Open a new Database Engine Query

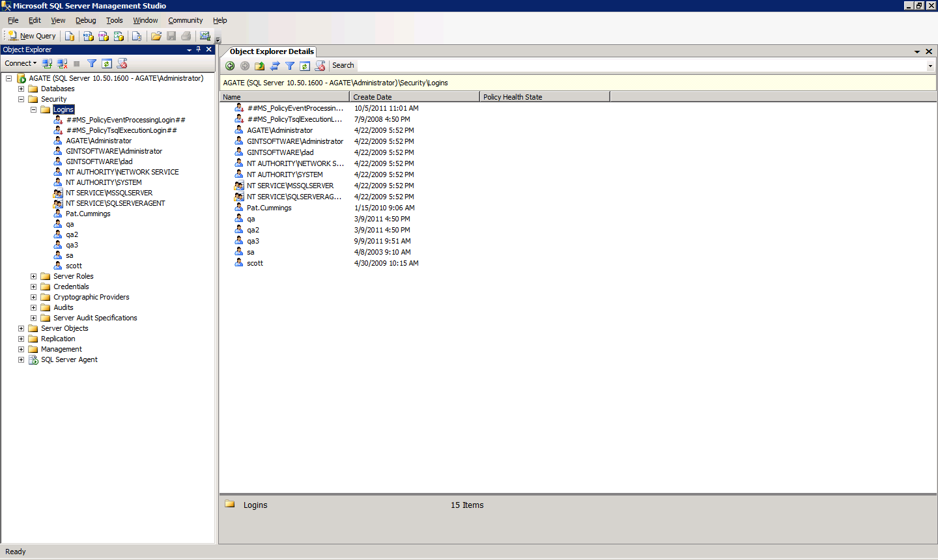(70, 36)
